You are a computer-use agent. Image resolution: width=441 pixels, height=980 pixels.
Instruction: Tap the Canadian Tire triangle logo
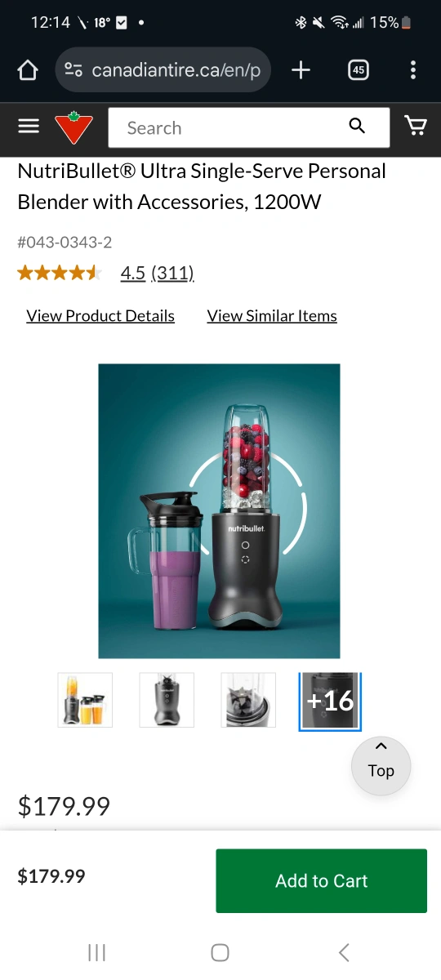tap(73, 127)
